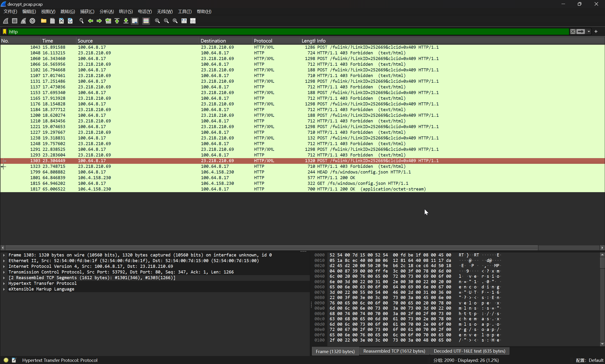The image size is (605, 364).
Task: Open a capture file via the folder icon
Action: coord(44,21)
